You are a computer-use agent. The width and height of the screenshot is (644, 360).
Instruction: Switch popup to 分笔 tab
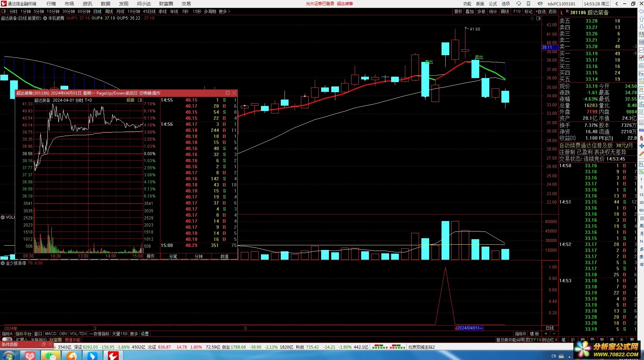[173, 256]
